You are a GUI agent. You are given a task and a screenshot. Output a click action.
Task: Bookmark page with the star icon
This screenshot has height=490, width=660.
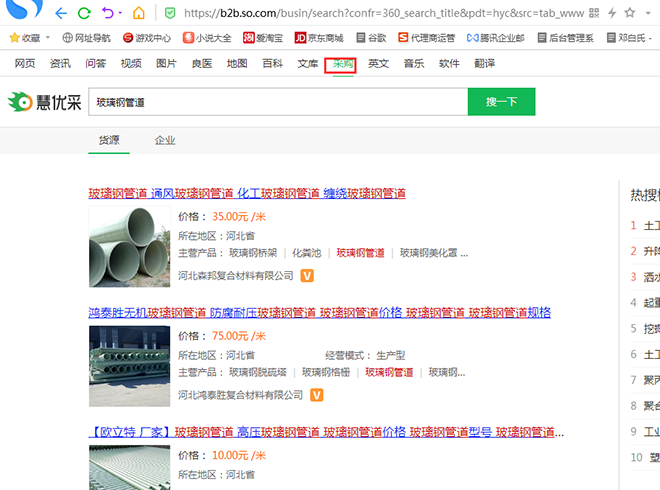[x=630, y=13]
